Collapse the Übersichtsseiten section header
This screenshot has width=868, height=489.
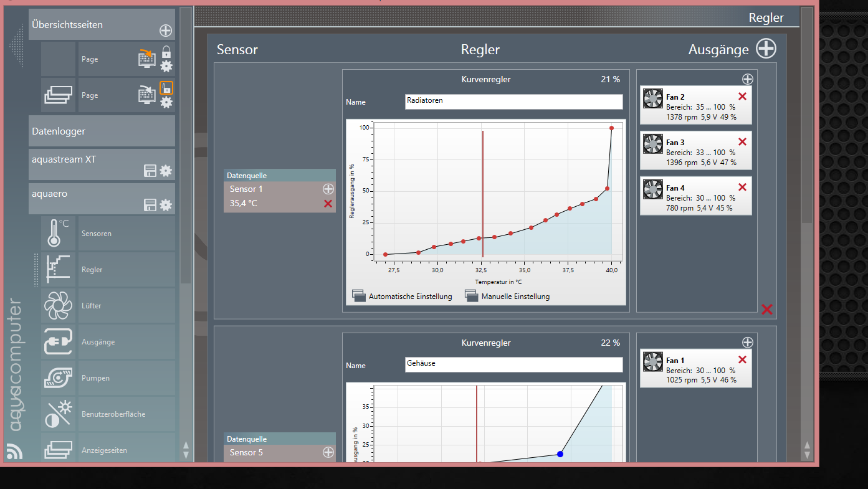click(x=102, y=25)
